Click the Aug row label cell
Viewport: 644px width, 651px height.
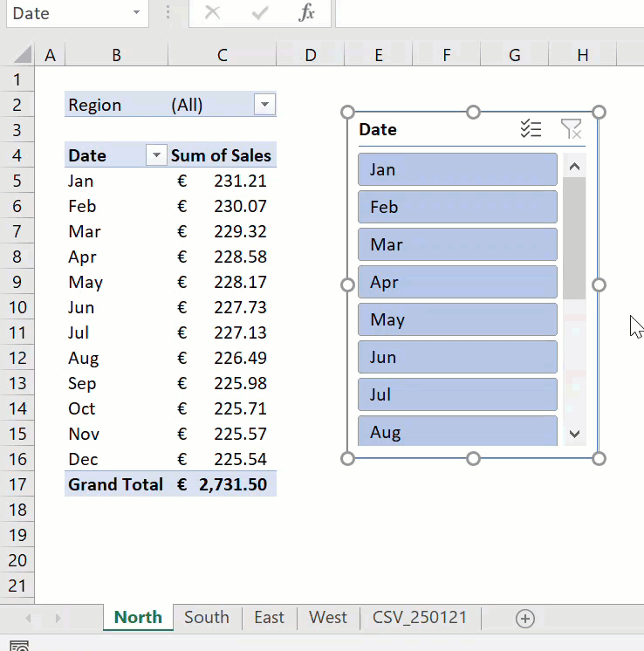[x=116, y=359]
